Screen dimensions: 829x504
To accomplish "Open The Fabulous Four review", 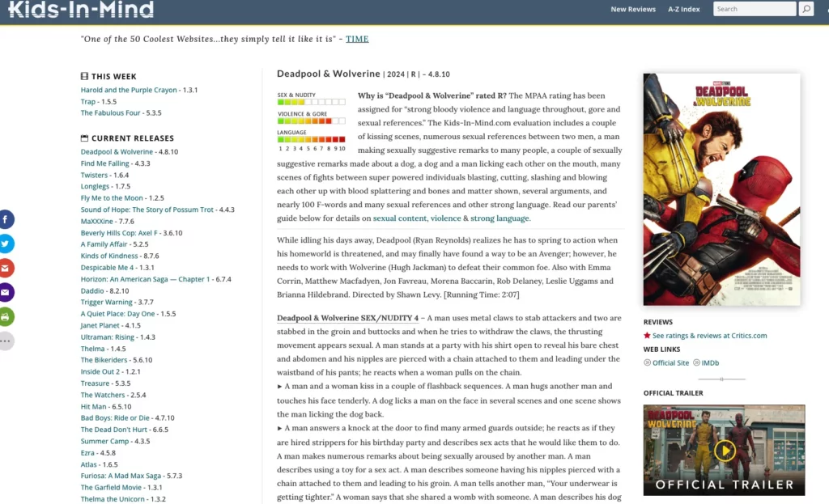I will click(x=110, y=113).
